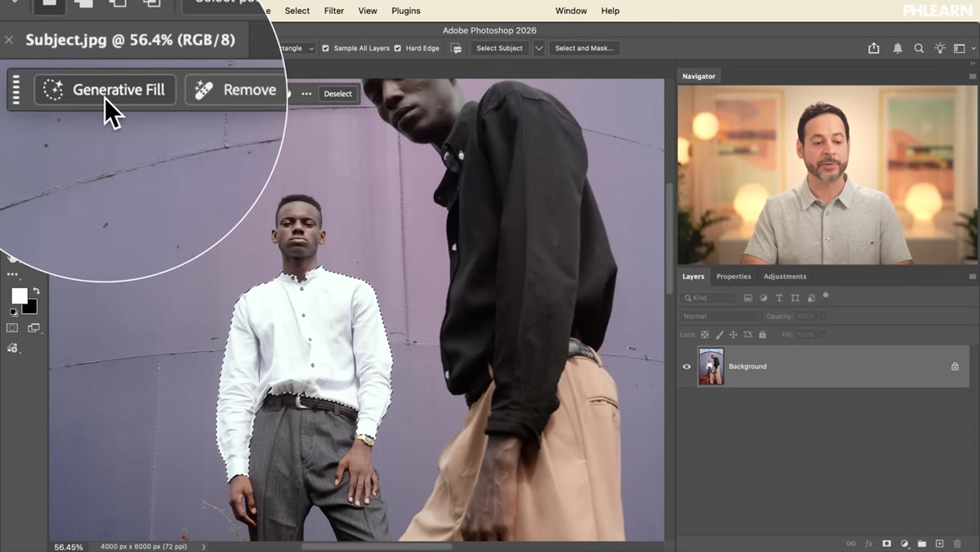Open the selection mode dropdown ending in 'tangle'
The image size is (980, 552).
click(296, 48)
